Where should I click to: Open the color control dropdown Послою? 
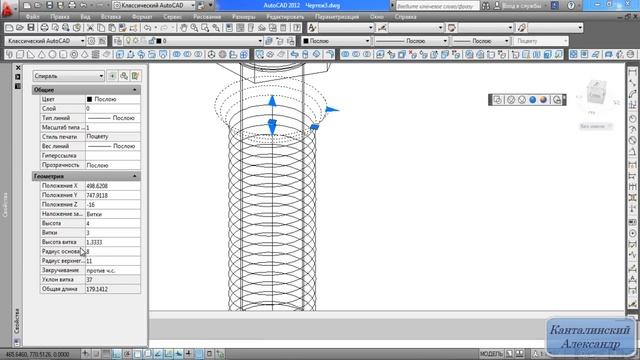(x=336, y=41)
